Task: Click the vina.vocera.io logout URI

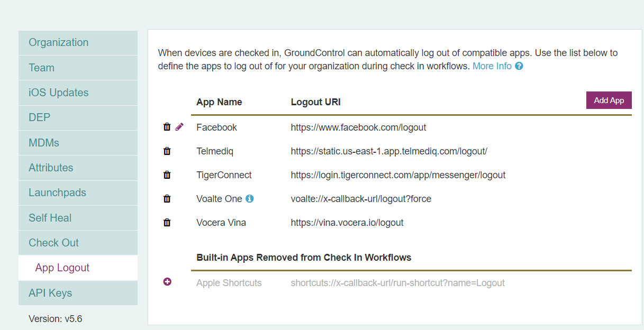Action: 347,223
